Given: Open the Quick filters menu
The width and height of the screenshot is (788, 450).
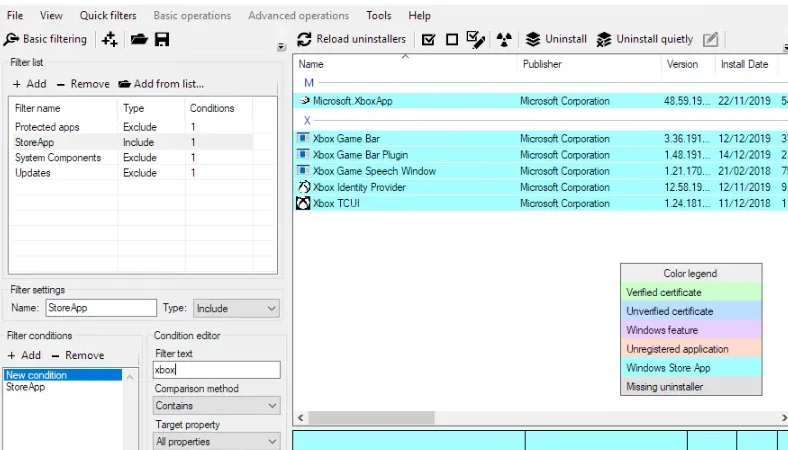Looking at the screenshot, I should point(108,16).
